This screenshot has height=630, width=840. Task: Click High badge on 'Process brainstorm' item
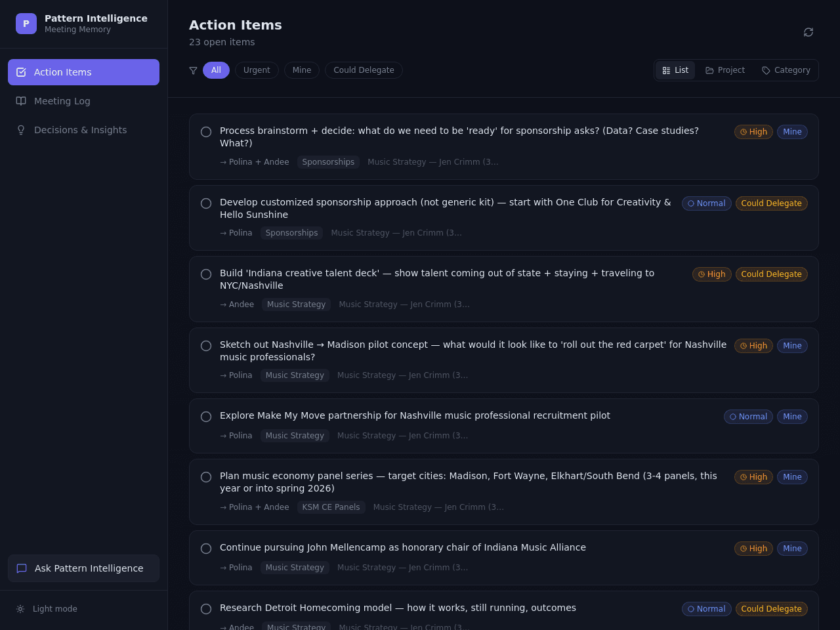[753, 132]
